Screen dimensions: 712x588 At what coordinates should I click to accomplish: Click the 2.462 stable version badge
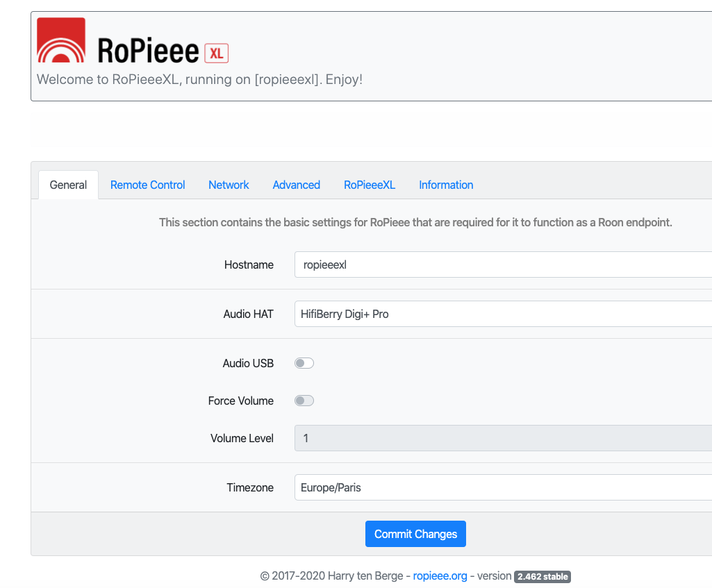[x=543, y=577]
